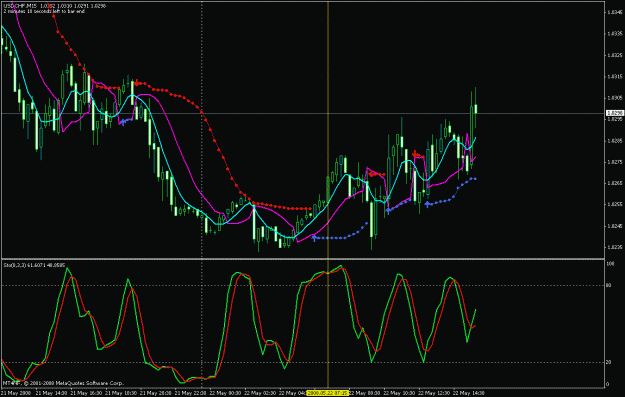The width and height of the screenshot is (625, 397).
Task: Select the most recent candlestick on the chart
Action: (476, 108)
